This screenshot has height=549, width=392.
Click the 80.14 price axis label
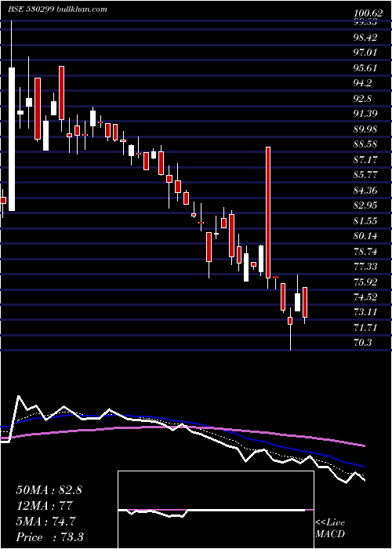(367, 236)
